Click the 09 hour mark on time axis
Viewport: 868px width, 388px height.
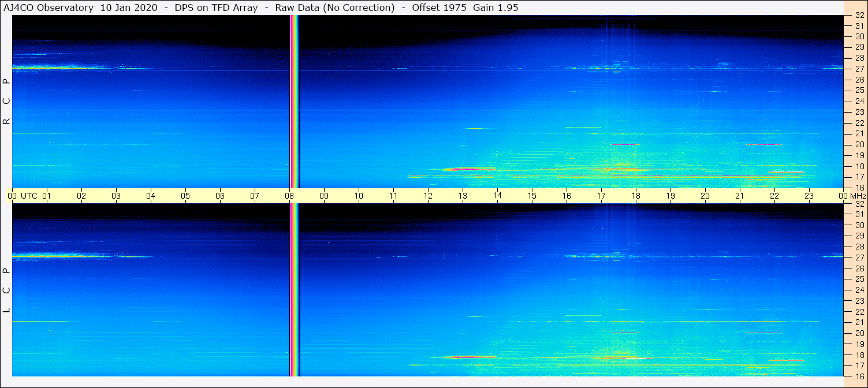[324, 196]
